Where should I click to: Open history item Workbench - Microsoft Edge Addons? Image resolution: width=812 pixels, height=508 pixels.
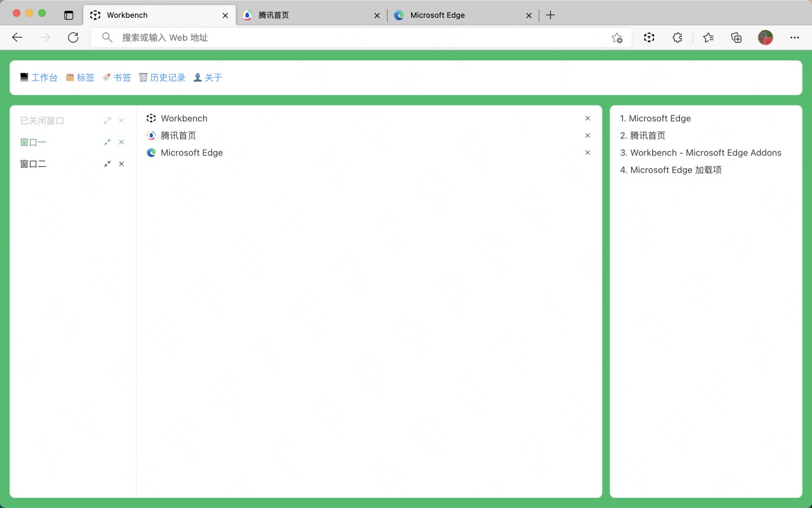(701, 152)
